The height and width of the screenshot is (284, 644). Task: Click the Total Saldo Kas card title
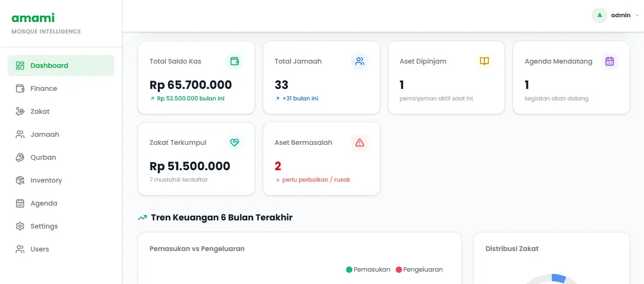click(x=175, y=61)
